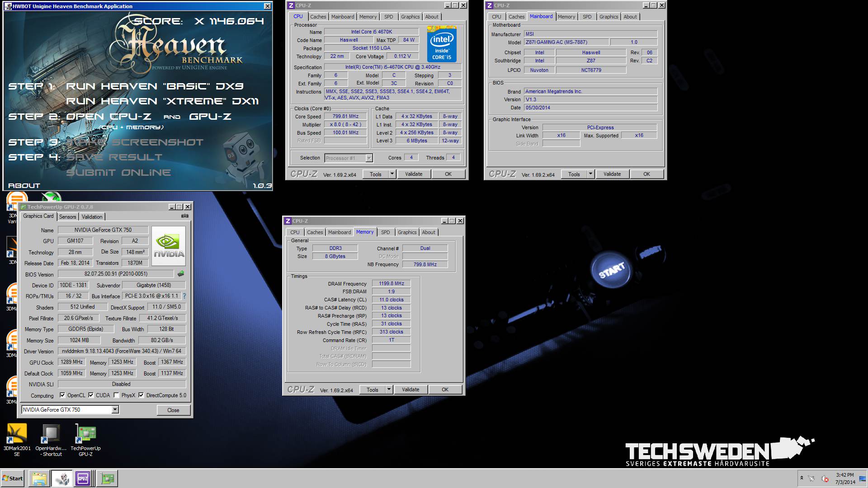Image resolution: width=868 pixels, height=488 pixels.
Task: Click the GPU-Z screenshot camera icon
Action: click(x=184, y=216)
